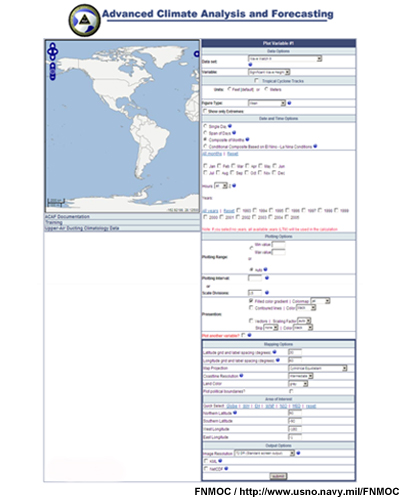Check Plot political boundaries box

coord(291,391)
